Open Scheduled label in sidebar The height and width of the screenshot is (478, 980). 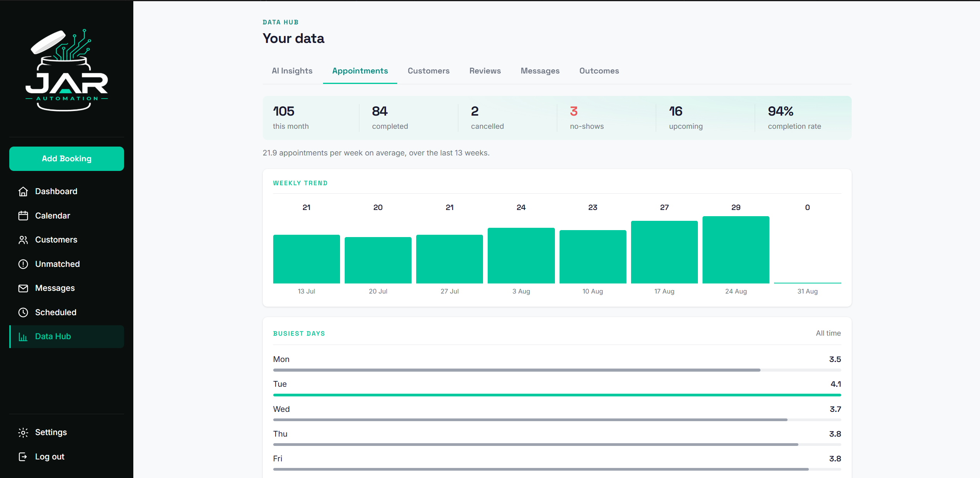pyautogui.click(x=56, y=312)
